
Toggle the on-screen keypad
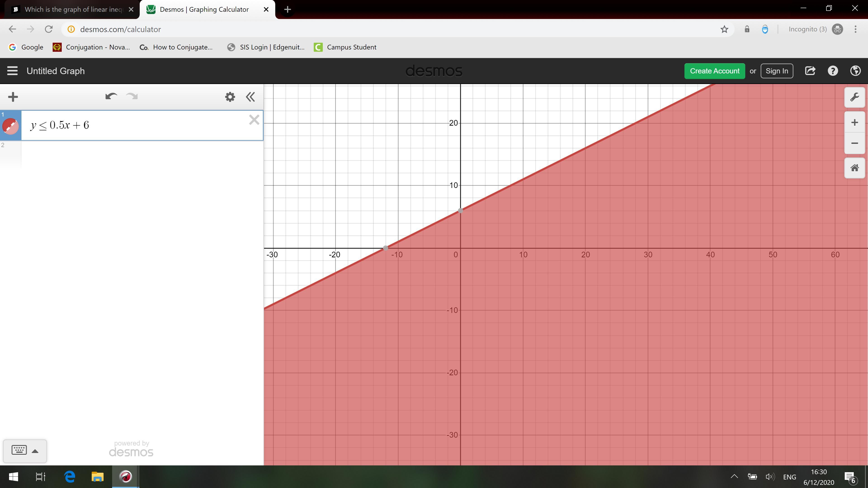19,450
